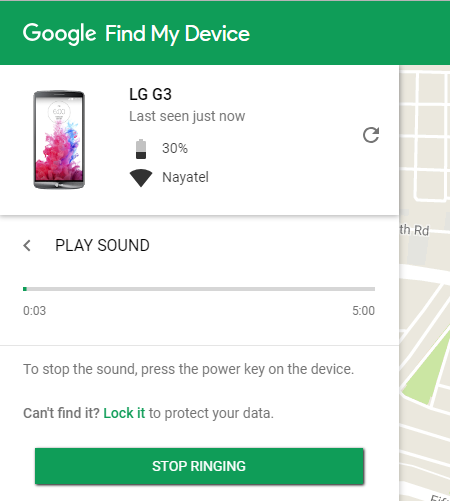
Task: Stop the ringing on the device
Action: 199,466
